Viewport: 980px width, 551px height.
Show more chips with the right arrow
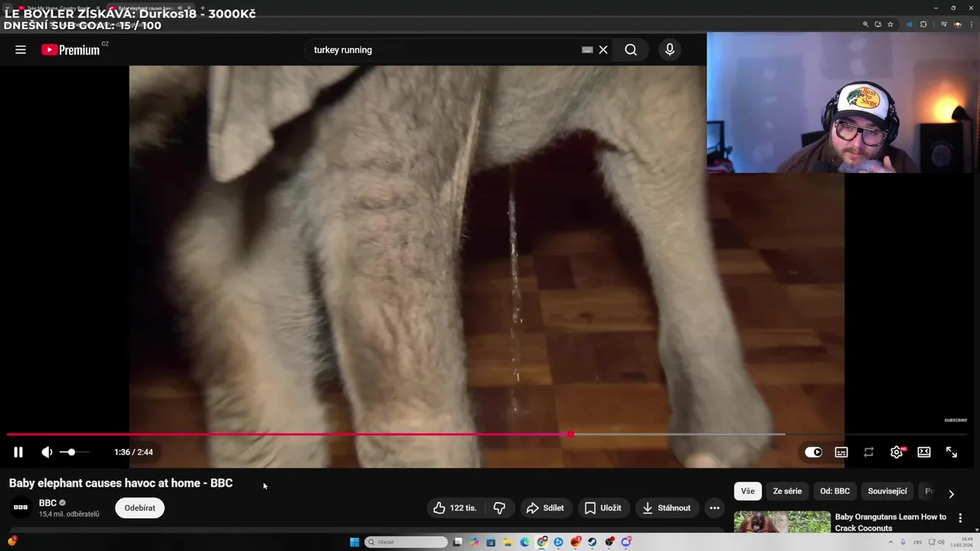pos(951,494)
